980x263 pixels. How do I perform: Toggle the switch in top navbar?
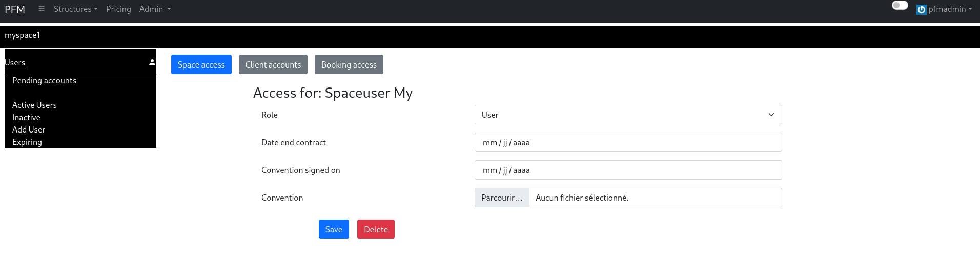coord(900,6)
